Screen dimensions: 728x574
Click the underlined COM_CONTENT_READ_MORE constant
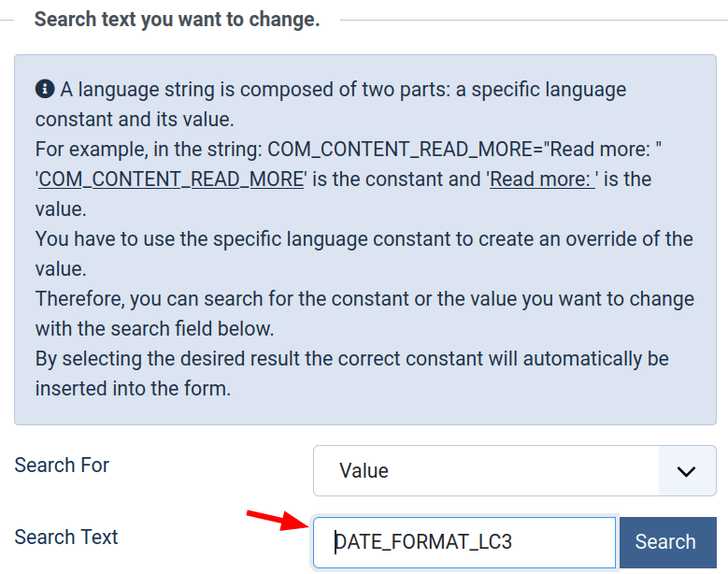(x=171, y=179)
